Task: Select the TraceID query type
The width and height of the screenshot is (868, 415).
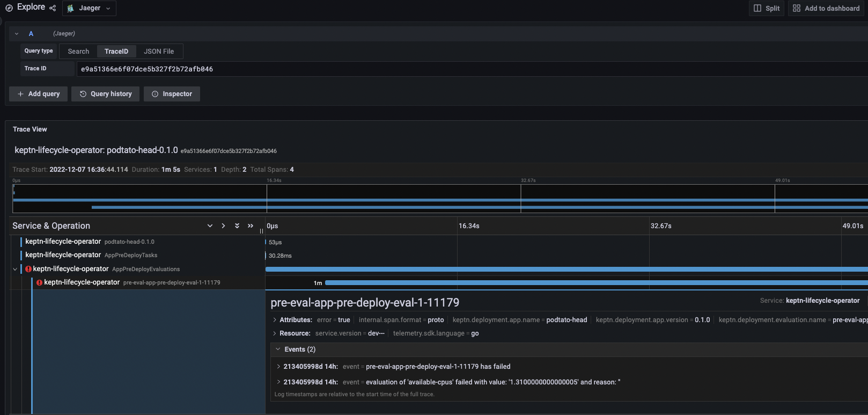Action: (x=116, y=52)
